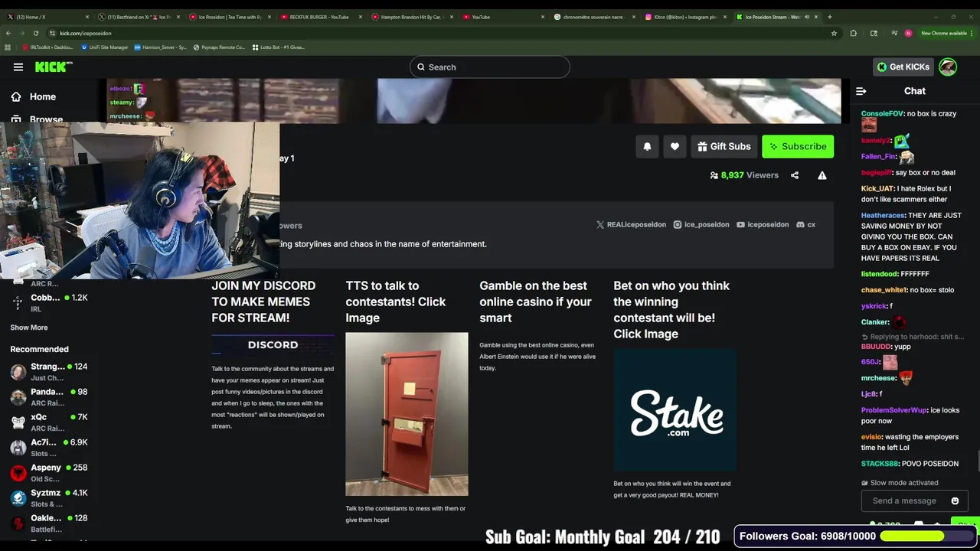This screenshot has height=551, width=980.
Task: Switch to chronomètre souverain nacre tab
Action: click(x=593, y=17)
